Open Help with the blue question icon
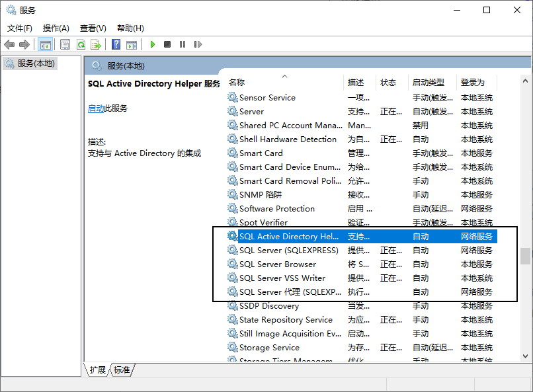Viewport: 533px width, 392px height. pyautogui.click(x=116, y=44)
